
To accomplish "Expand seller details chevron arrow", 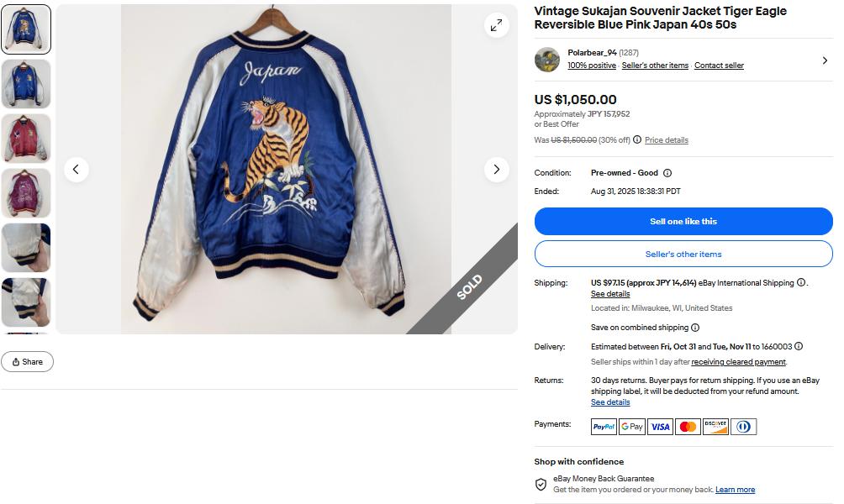I will tap(824, 60).
